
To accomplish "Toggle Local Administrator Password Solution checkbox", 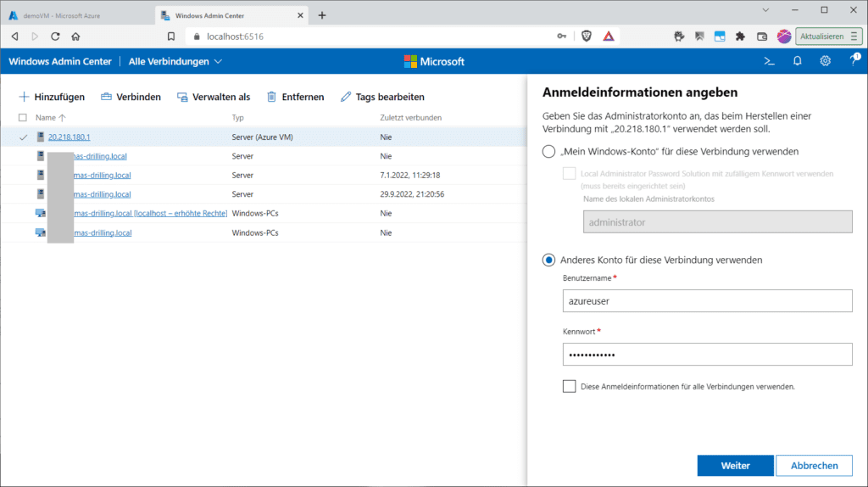I will (x=569, y=173).
